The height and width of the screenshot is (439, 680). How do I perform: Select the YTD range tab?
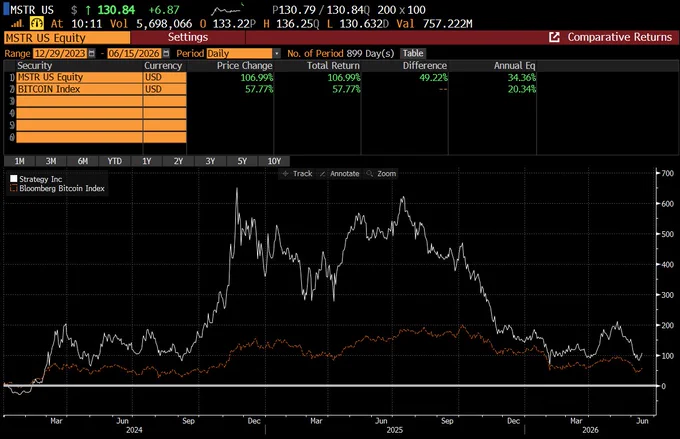click(x=114, y=161)
